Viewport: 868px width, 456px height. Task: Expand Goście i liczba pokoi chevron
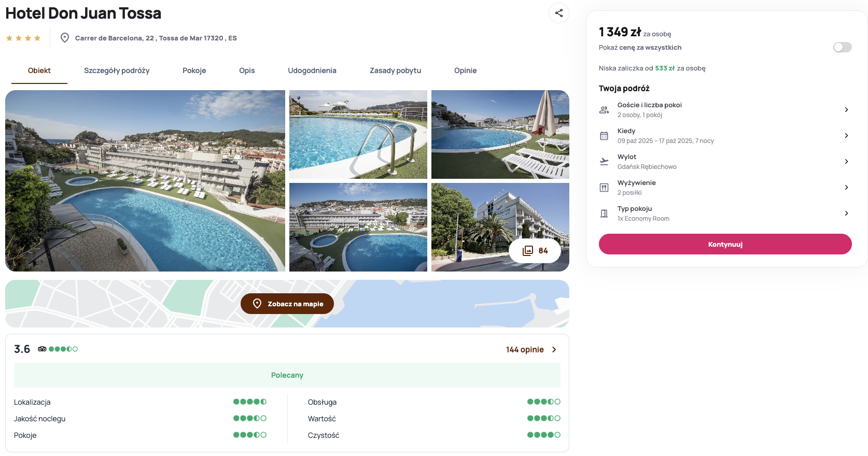(x=846, y=110)
